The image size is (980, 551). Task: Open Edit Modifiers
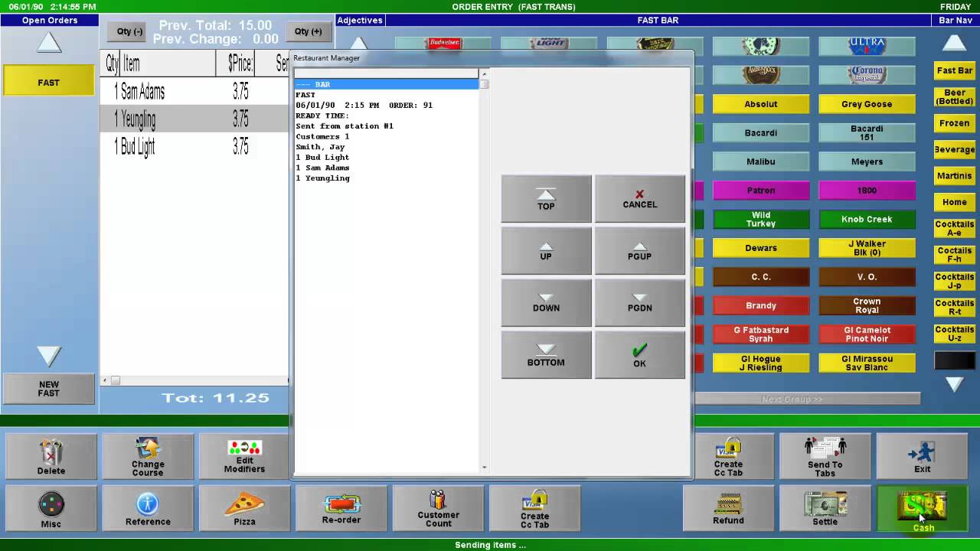tap(244, 457)
